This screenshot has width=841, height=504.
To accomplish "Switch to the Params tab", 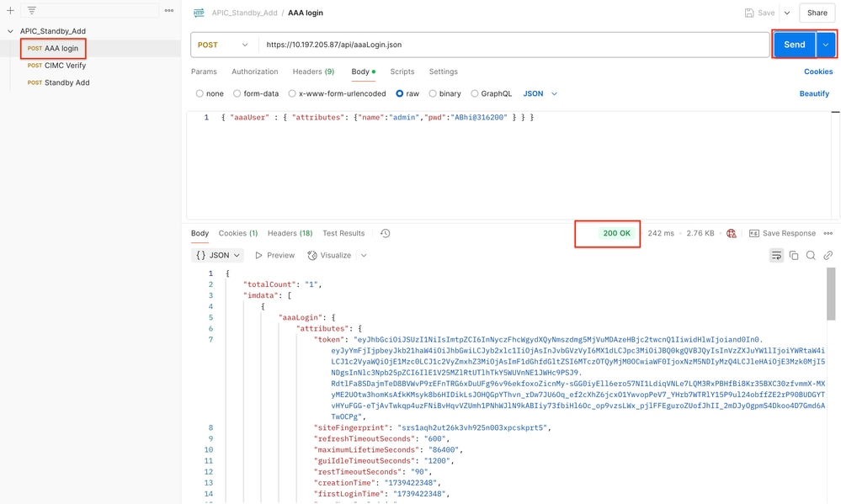I will coord(204,72).
